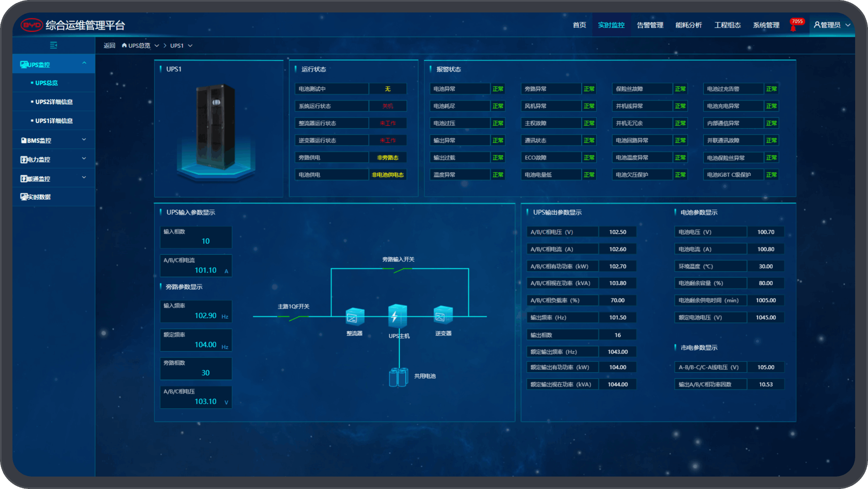868x489 pixels.
Task: Open the 工程组态 top menu
Action: point(728,25)
